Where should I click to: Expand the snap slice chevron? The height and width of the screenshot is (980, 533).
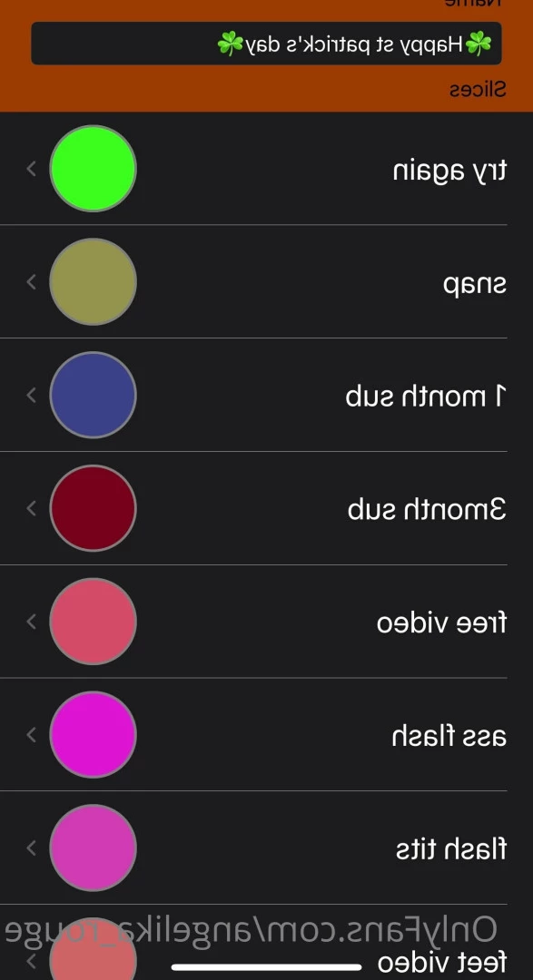coord(31,282)
